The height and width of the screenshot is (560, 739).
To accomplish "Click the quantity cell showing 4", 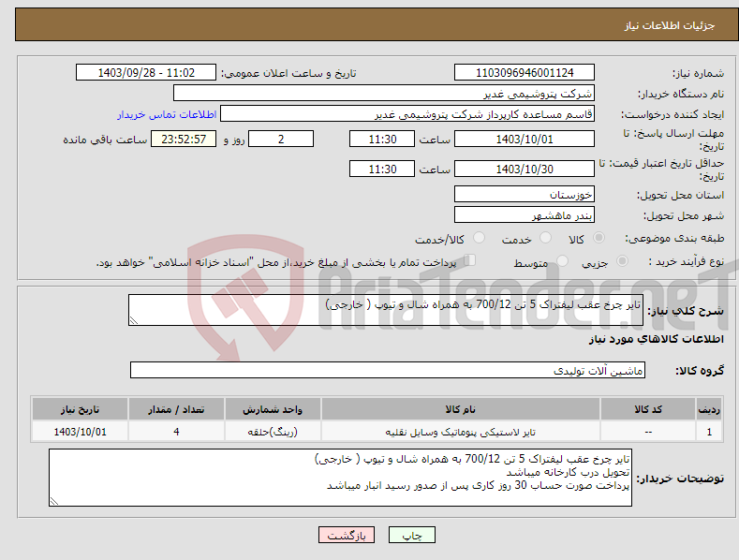I will (176, 432).
